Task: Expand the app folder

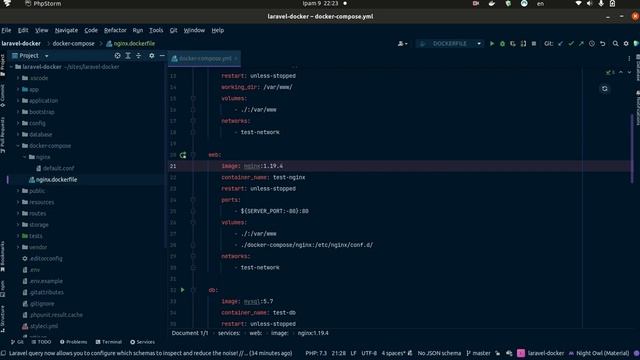Action: [18, 89]
